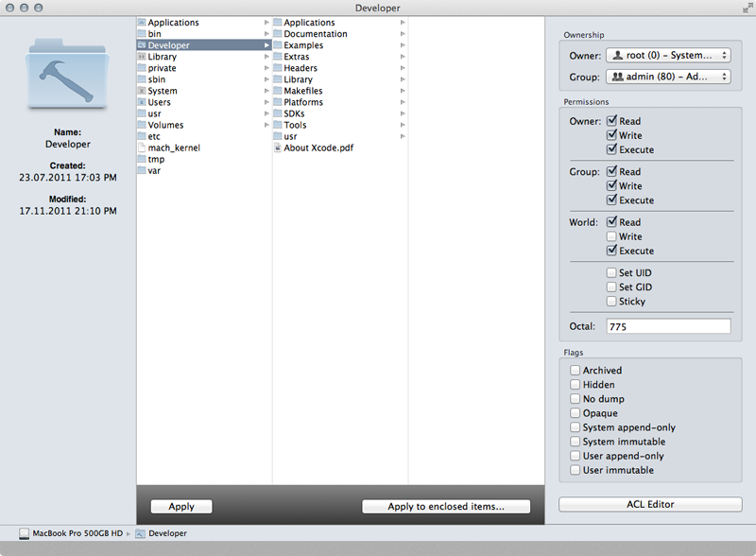Screen dimensions: 756x556
Task: Click the Tools folder icon
Action: pos(278,125)
